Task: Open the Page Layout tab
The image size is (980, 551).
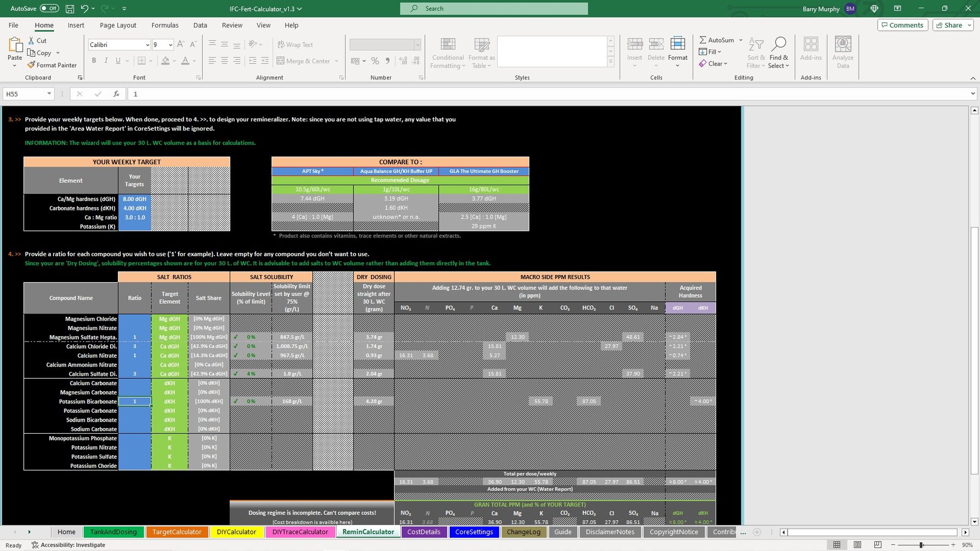Action: [x=118, y=25]
